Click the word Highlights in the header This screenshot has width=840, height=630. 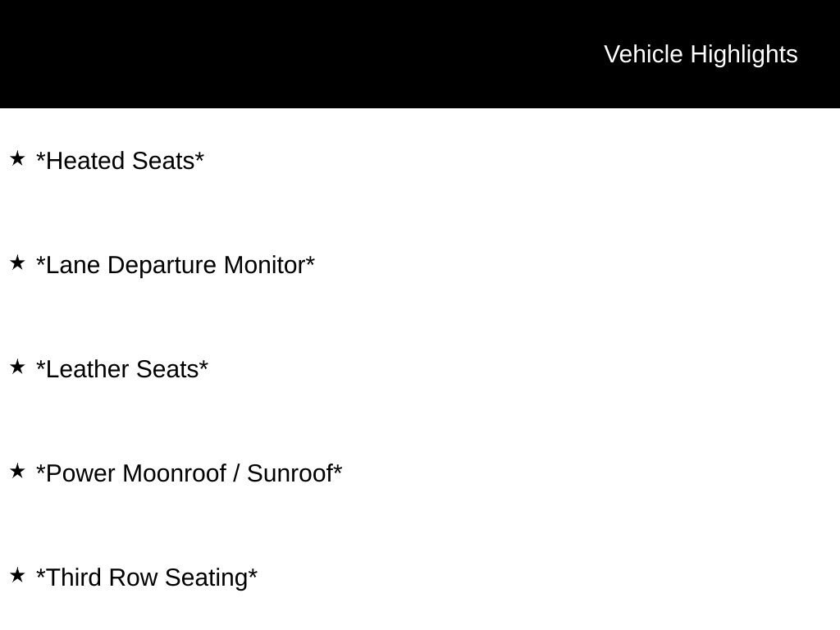point(744,55)
